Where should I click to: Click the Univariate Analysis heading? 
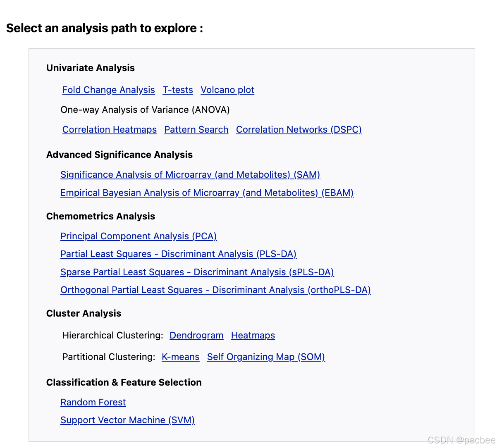91,68
